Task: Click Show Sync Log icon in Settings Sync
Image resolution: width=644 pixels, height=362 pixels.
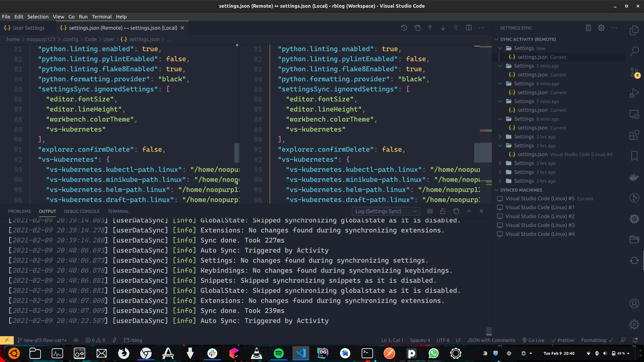Action: (588, 28)
